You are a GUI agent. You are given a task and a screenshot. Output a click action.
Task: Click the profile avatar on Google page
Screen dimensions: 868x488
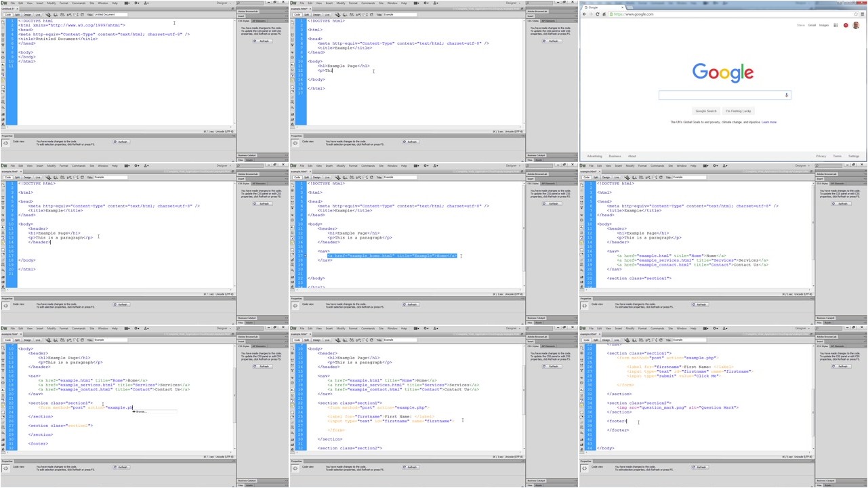click(x=856, y=25)
